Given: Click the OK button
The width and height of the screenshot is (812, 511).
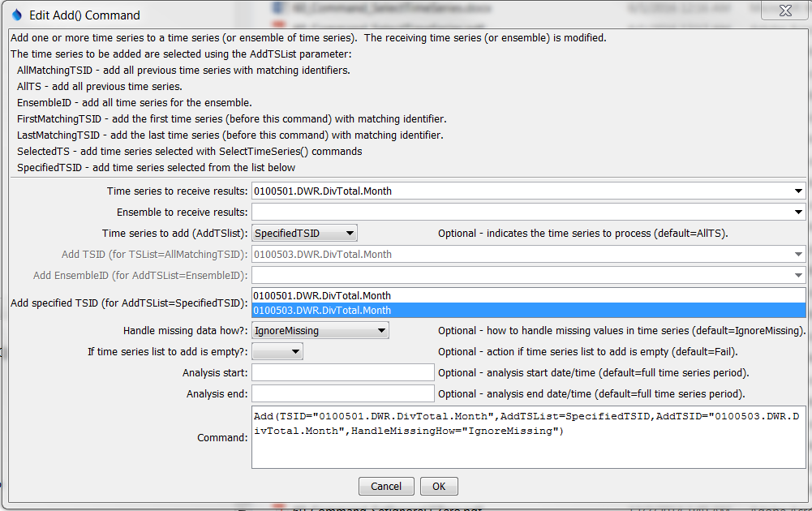Looking at the screenshot, I should click(x=439, y=486).
